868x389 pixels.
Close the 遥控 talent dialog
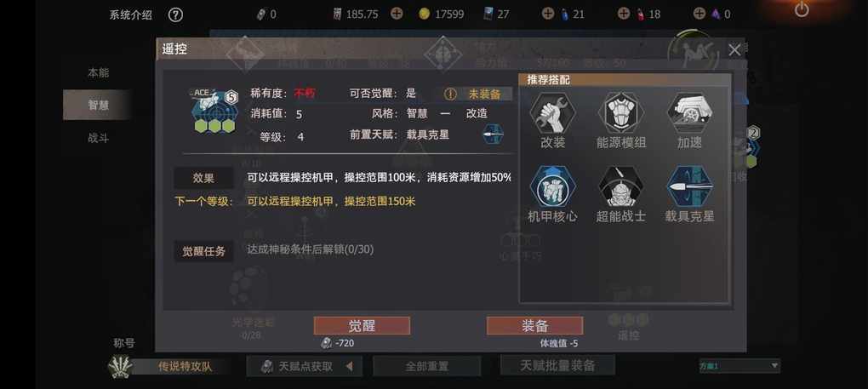pos(734,50)
